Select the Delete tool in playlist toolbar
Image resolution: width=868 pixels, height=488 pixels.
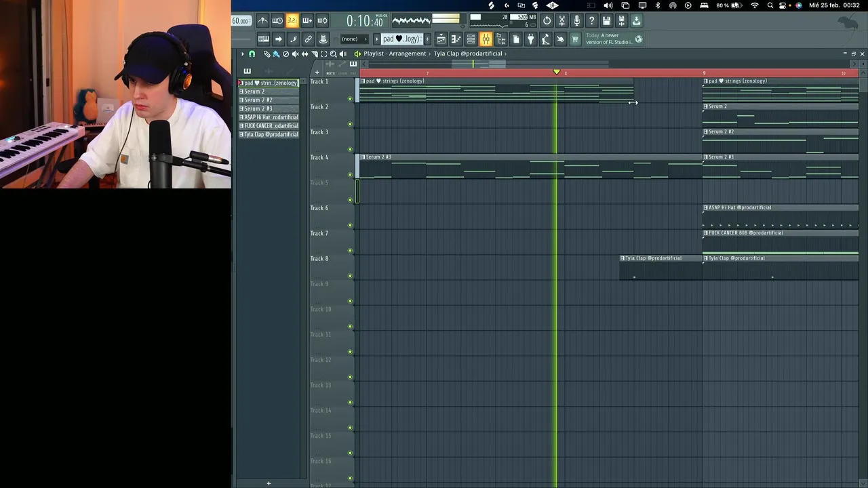[x=285, y=54]
